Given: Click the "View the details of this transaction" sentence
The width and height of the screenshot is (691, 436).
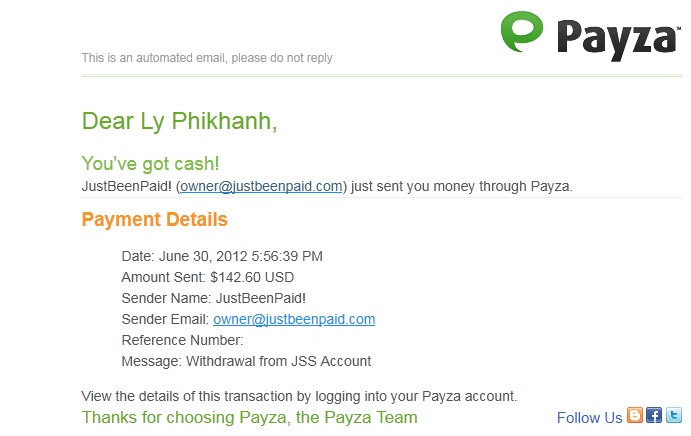Looking at the screenshot, I should (x=299, y=396).
